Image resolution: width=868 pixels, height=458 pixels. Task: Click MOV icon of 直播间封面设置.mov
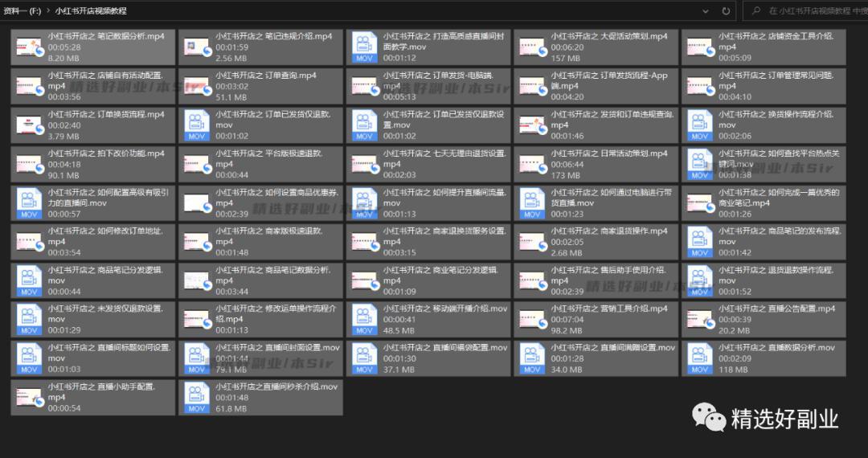click(x=197, y=359)
